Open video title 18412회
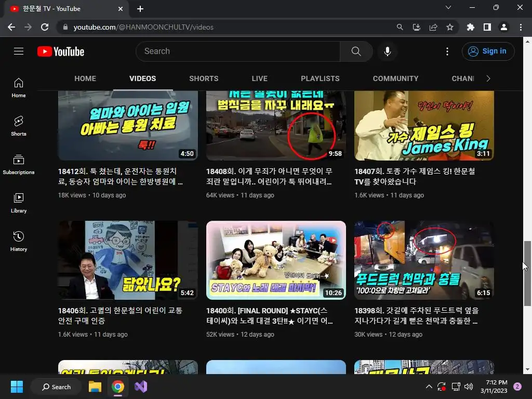Screen dimensions: 532x399 coord(121,177)
